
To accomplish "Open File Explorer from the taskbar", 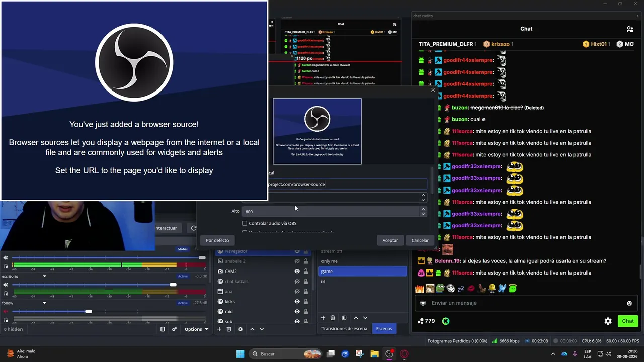I will 374,354.
